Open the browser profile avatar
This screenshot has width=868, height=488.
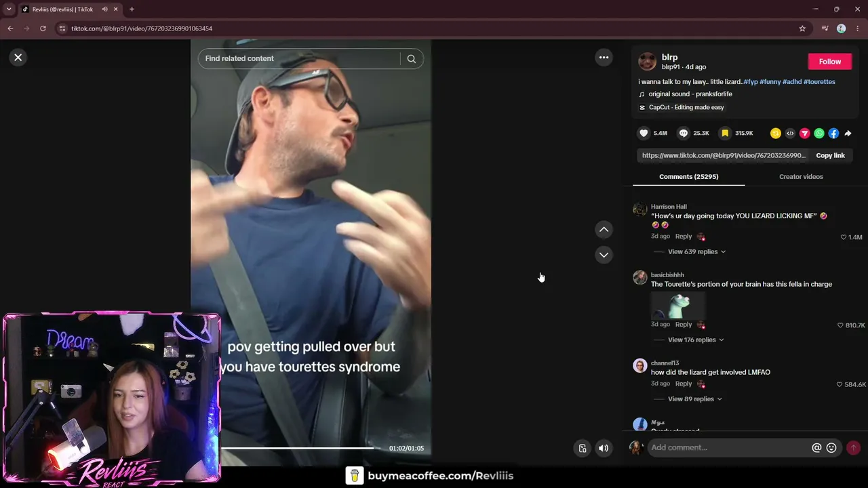tap(842, 28)
